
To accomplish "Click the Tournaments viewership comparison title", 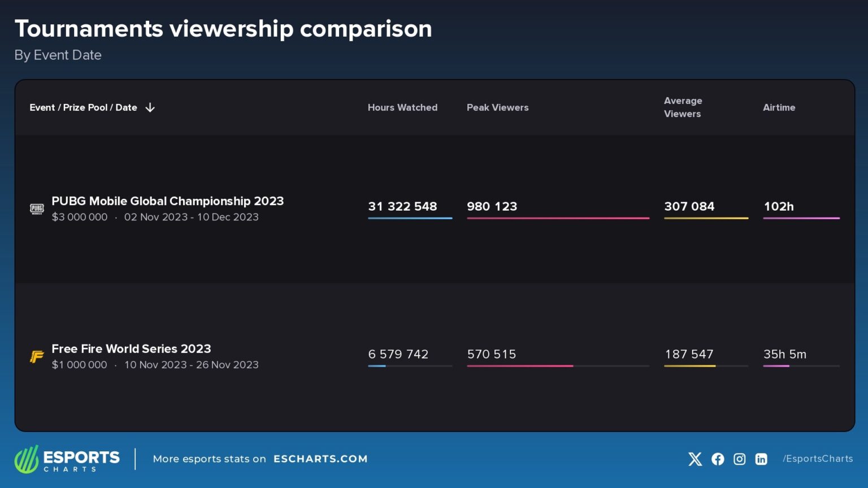I will [x=223, y=29].
